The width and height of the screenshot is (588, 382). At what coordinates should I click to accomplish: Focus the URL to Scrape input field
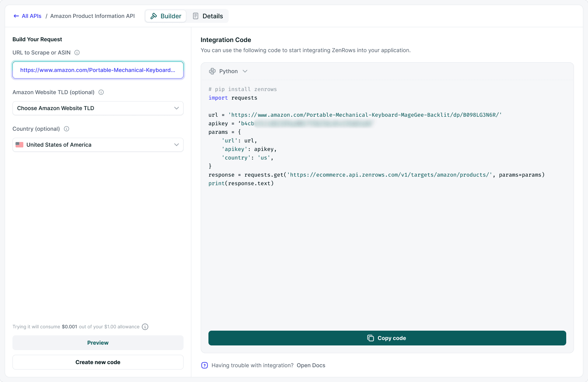(x=98, y=70)
